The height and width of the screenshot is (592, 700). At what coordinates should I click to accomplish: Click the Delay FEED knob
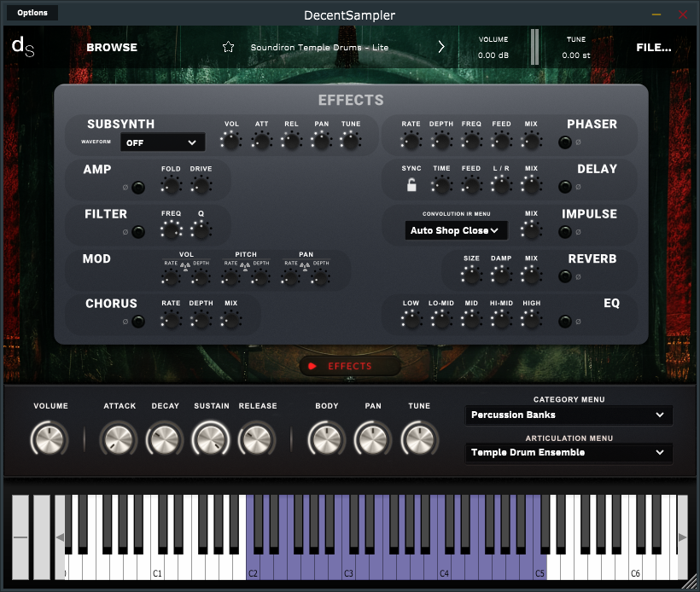tap(471, 186)
